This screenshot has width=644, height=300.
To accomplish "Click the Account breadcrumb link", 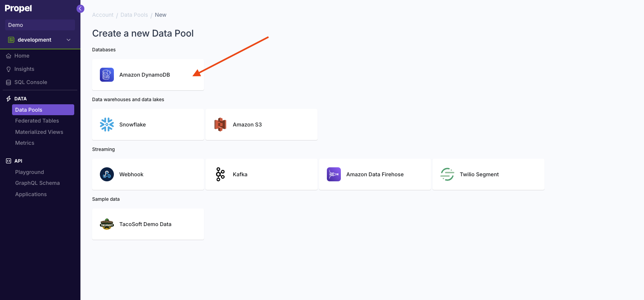I will click(x=103, y=15).
